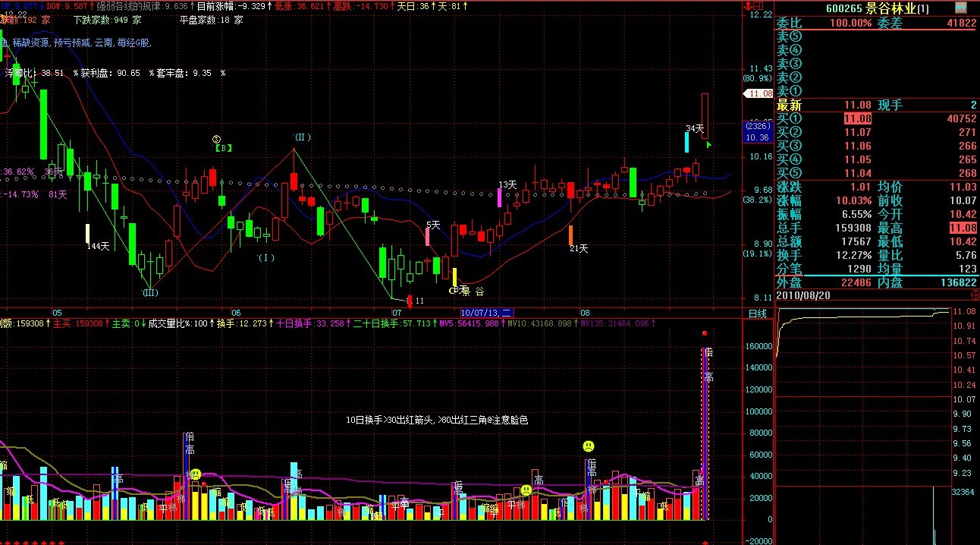This screenshot has width=980, height=545.
Task: Click month 07 on the time axis
Action: point(397,312)
